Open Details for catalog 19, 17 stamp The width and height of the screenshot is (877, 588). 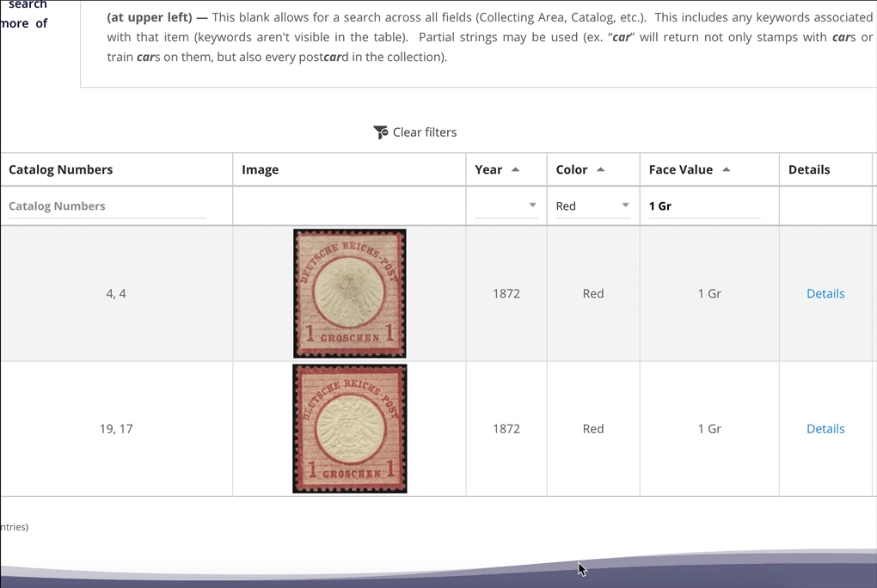825,429
